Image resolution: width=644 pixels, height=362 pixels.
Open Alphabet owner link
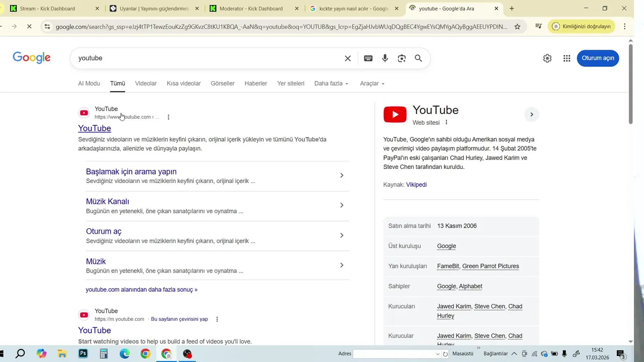tap(470, 286)
